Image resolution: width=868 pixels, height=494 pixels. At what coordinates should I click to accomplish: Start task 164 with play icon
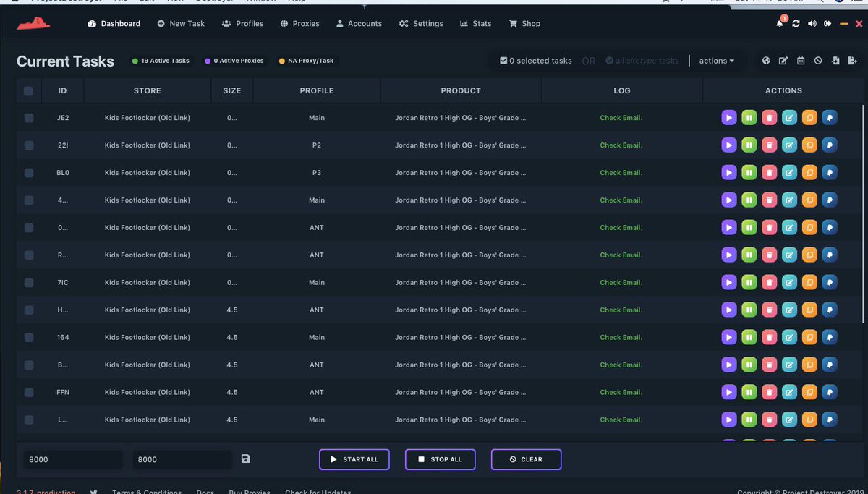click(x=729, y=337)
